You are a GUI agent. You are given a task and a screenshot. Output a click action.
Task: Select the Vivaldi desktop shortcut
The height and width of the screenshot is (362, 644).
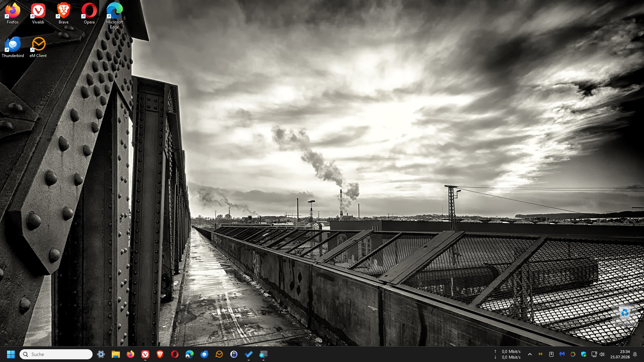pyautogui.click(x=38, y=13)
